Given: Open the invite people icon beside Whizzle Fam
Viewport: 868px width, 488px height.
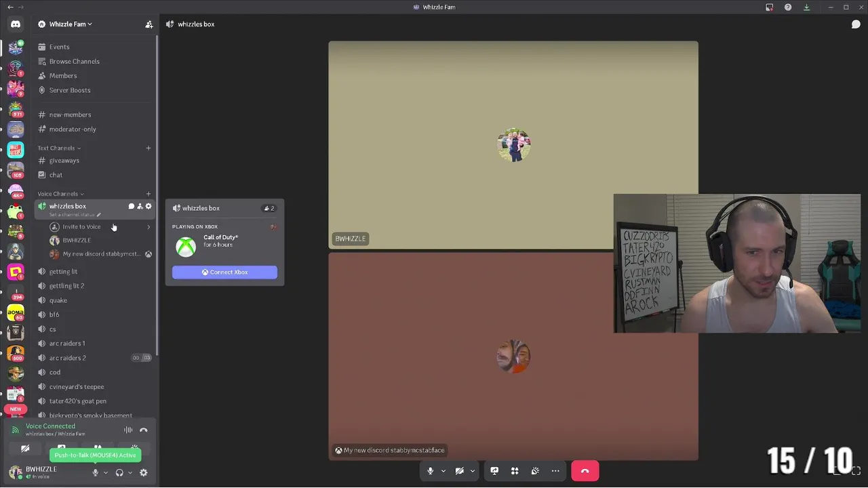Looking at the screenshot, I should pyautogui.click(x=149, y=24).
